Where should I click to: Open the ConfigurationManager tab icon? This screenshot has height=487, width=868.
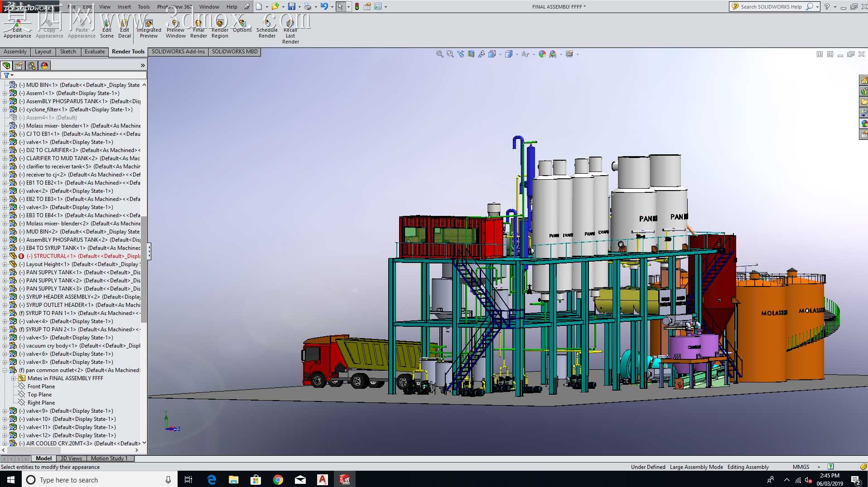(32, 66)
